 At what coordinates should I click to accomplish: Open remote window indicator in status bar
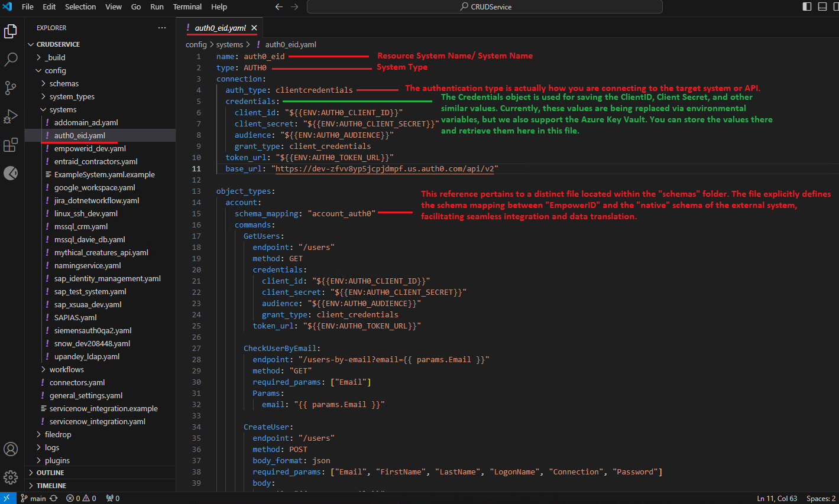(7, 498)
